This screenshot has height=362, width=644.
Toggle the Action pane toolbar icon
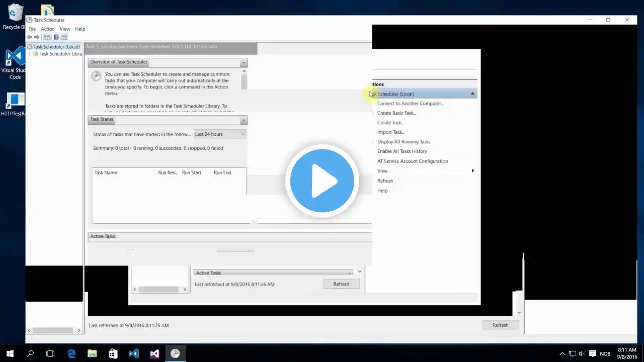[x=64, y=37]
